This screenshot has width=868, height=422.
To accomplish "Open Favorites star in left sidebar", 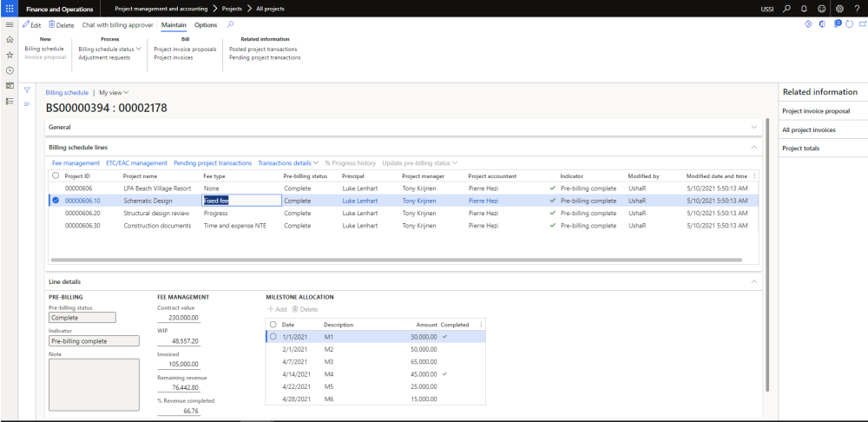I will click(10, 55).
